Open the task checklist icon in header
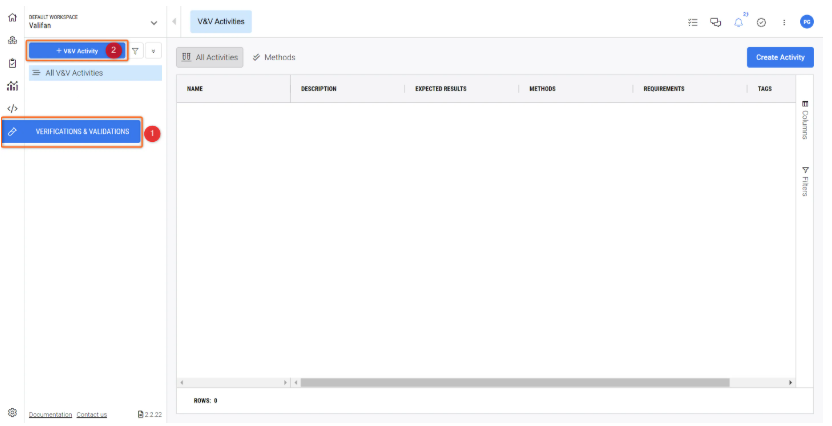Screen dimensions: 832x426 [x=692, y=22]
